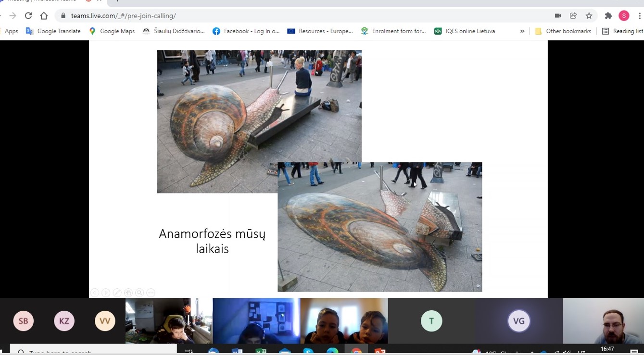Open the slideshow pen tool
This screenshot has width=644, height=355.
tap(117, 293)
